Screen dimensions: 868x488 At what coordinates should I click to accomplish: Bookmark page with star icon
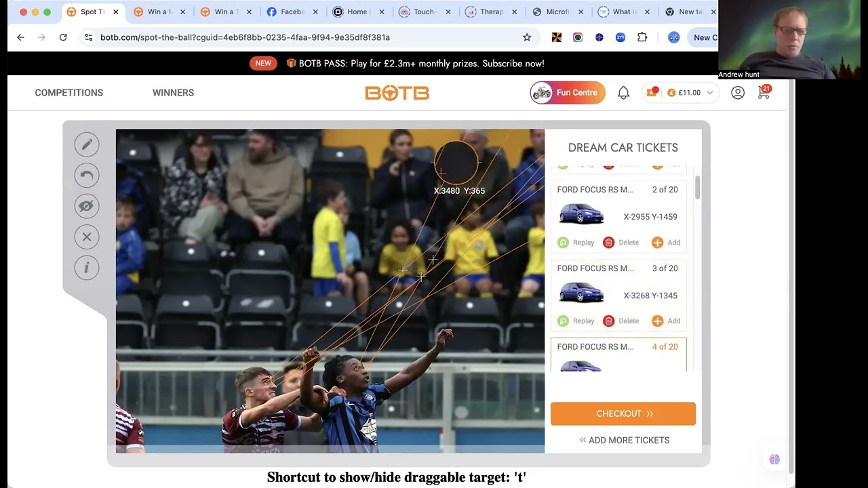pyautogui.click(x=527, y=37)
